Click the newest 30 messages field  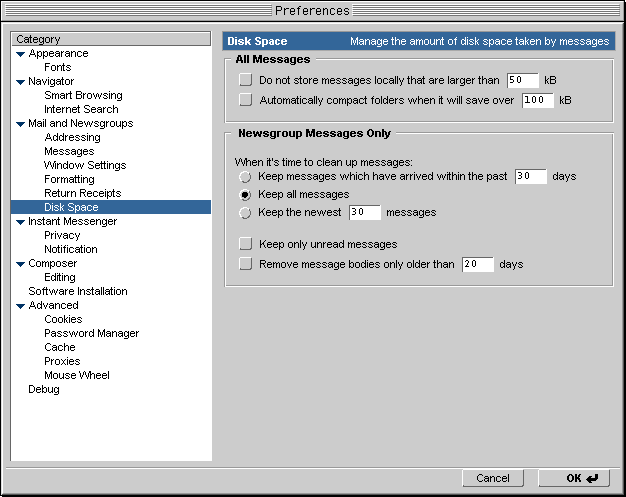[365, 212]
